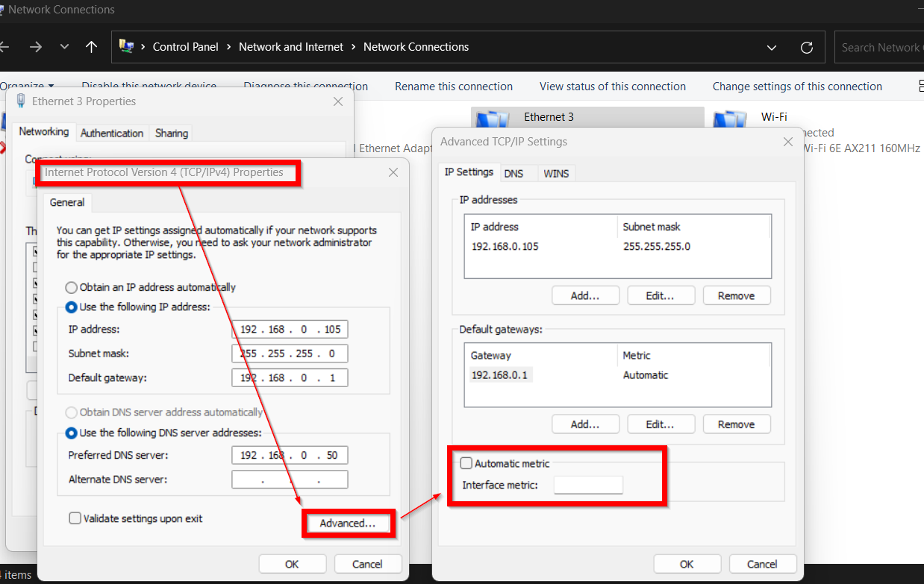Switch to IP Settings tab
Viewport: 924px width, 584px height.
(x=469, y=172)
